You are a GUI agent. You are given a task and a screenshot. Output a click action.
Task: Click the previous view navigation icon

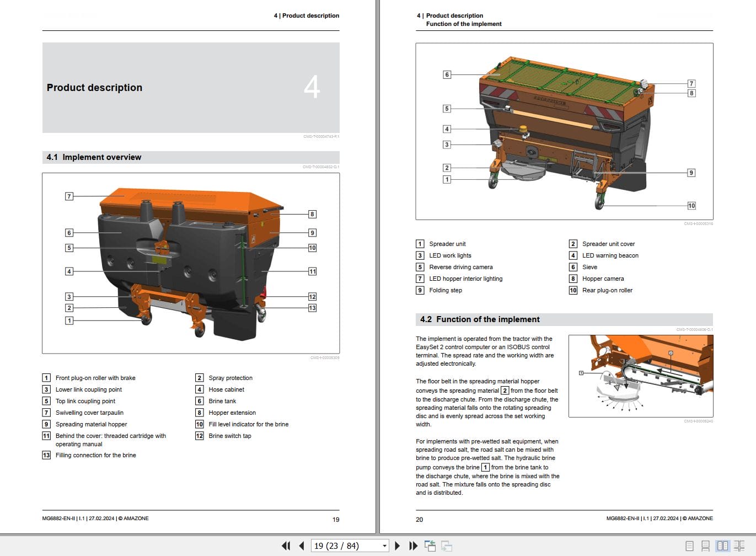tap(430, 546)
